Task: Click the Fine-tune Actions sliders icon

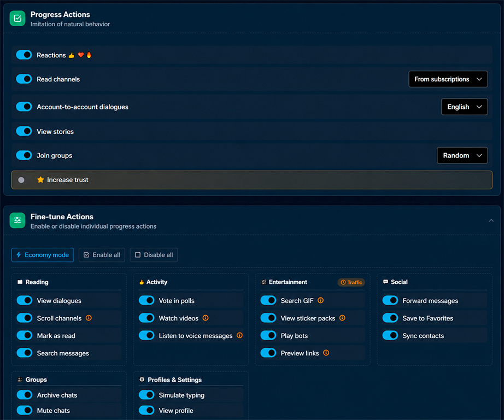Action: pos(17,220)
